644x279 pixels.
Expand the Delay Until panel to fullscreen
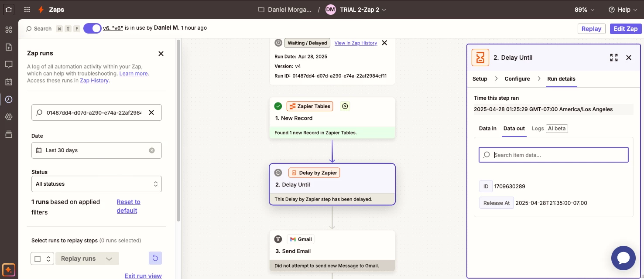tap(614, 58)
